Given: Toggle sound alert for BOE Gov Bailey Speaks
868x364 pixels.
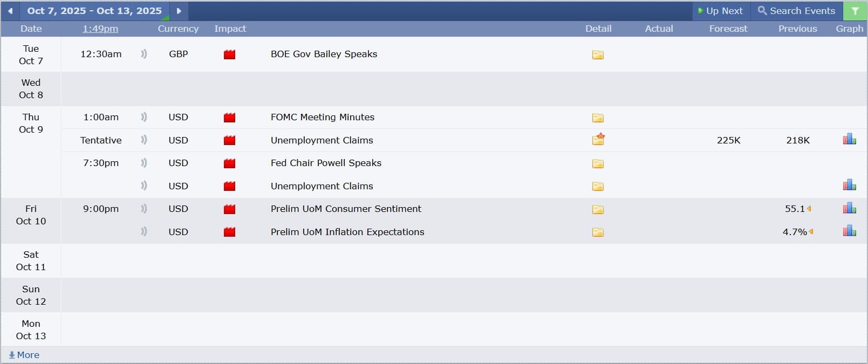Looking at the screenshot, I should point(143,54).
